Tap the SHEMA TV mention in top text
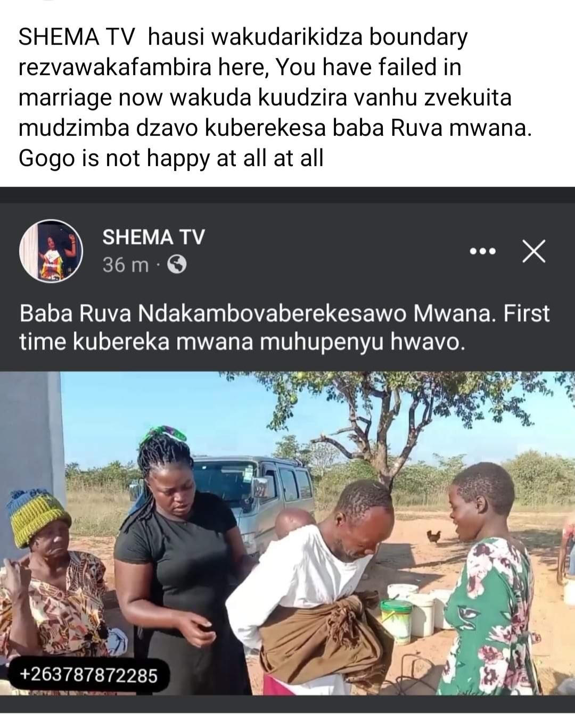The height and width of the screenshot is (728, 575). coord(78,38)
